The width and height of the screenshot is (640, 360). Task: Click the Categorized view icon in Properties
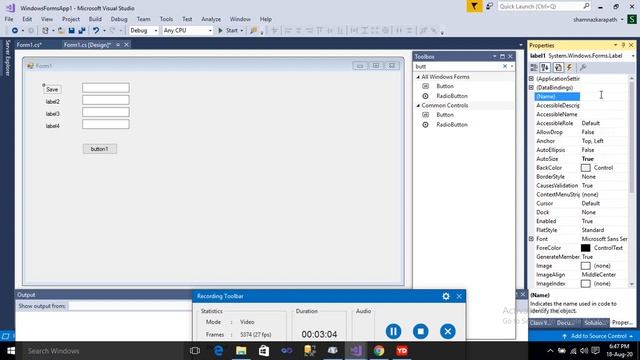pyautogui.click(x=534, y=68)
